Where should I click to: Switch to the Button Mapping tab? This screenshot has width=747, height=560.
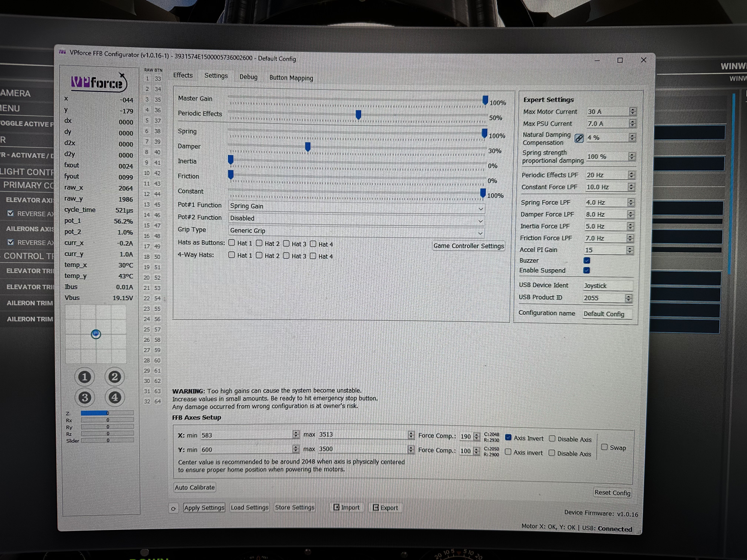pyautogui.click(x=291, y=78)
